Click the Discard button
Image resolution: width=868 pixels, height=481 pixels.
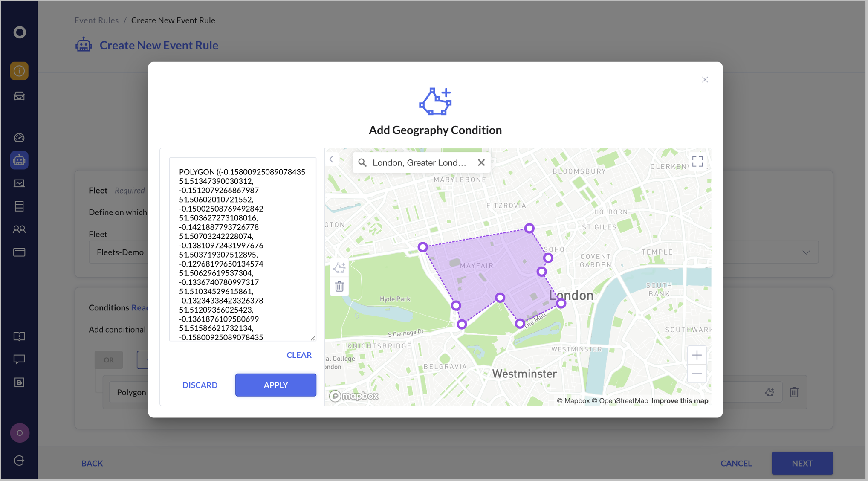click(x=200, y=385)
